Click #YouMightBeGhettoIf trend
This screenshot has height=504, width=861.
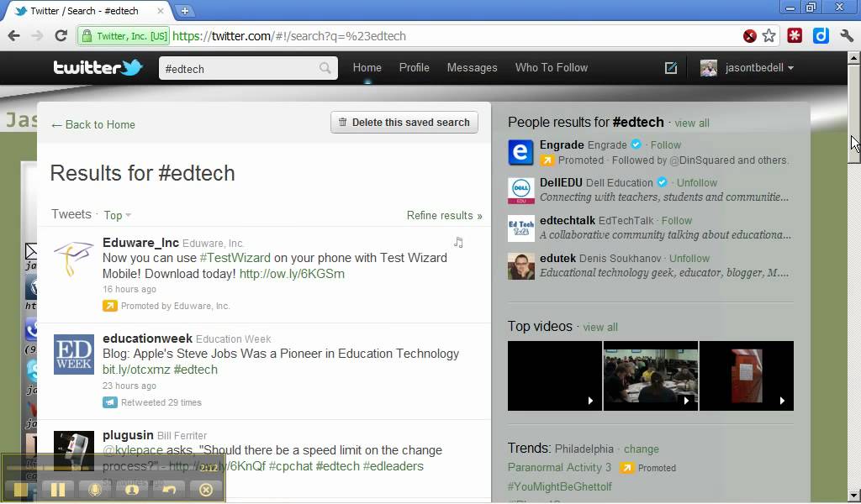click(x=559, y=486)
